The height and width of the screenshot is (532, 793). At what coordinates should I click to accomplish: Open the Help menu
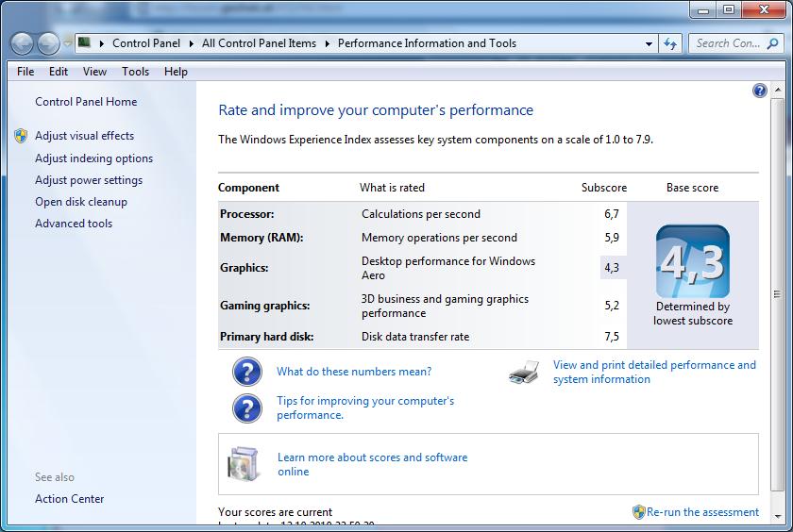tap(176, 72)
